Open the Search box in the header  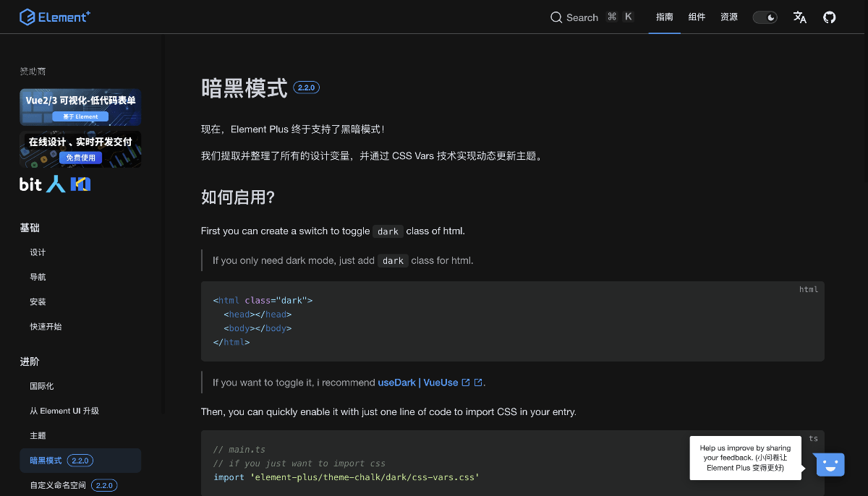click(592, 17)
